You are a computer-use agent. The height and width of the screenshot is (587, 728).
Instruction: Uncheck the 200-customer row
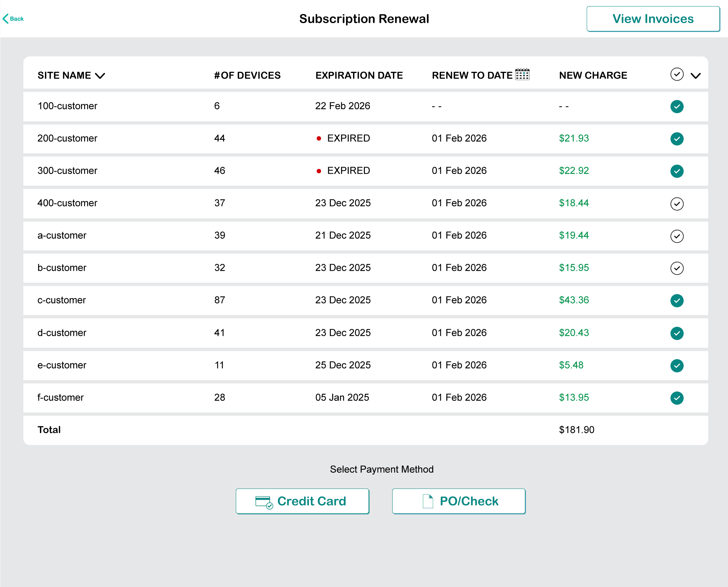tap(677, 139)
